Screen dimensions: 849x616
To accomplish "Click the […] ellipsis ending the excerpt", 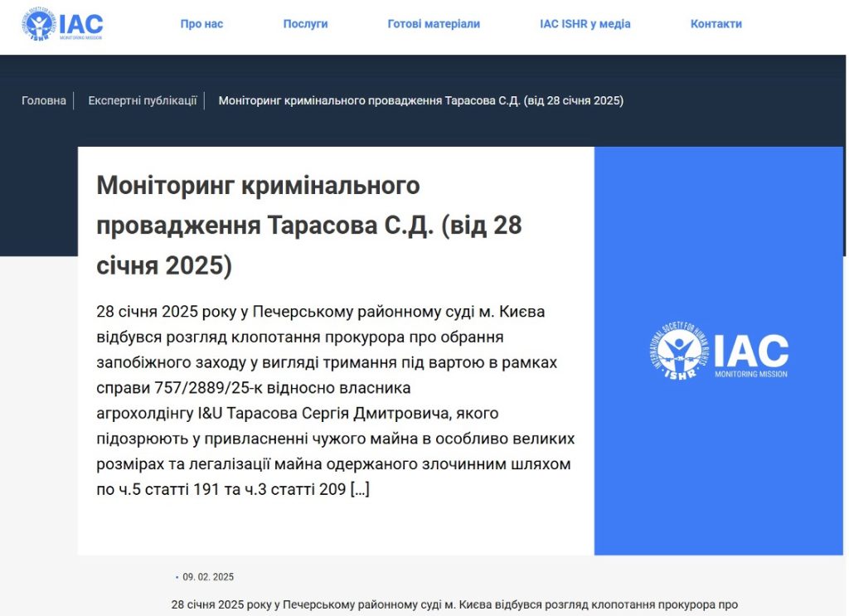I will pyautogui.click(x=360, y=490).
